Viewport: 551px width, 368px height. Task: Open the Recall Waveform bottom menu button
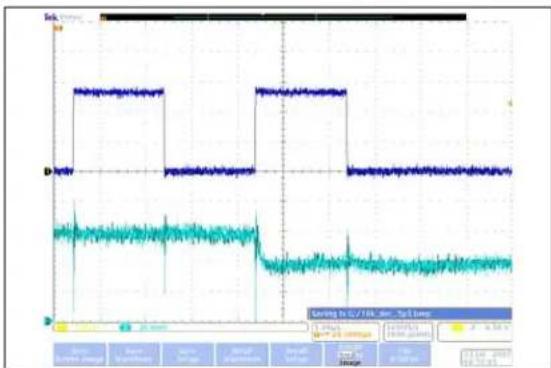pyautogui.click(x=242, y=355)
